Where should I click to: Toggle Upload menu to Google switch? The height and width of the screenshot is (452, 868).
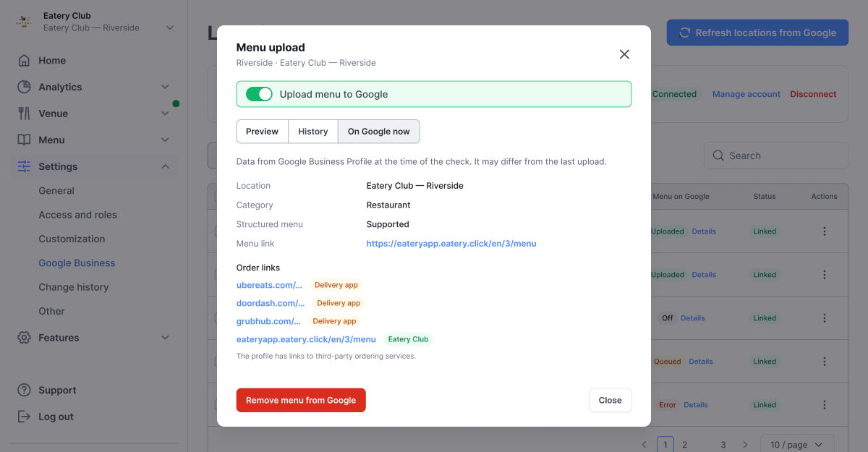tap(259, 94)
